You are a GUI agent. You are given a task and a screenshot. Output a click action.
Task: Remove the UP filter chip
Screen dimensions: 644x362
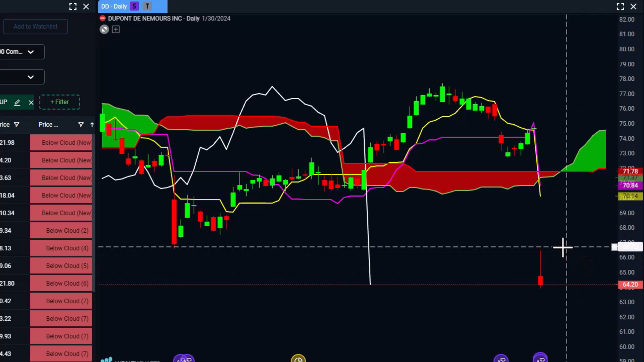pos(31,102)
